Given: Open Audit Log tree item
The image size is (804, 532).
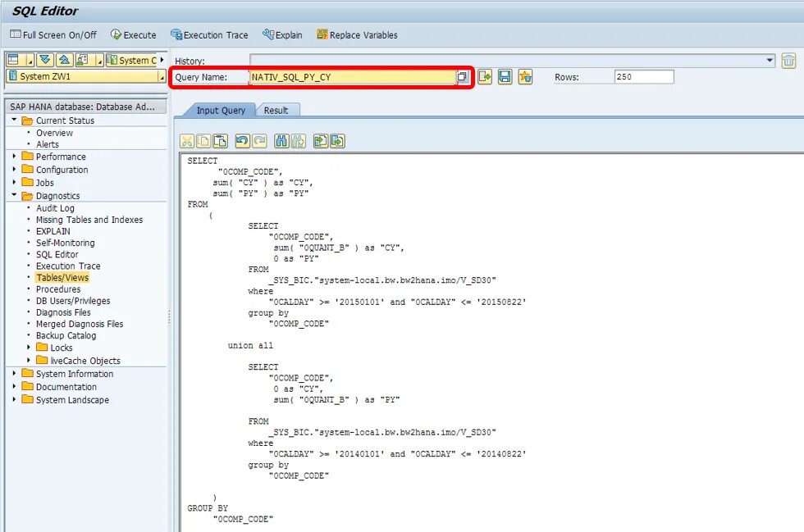Looking at the screenshot, I should click(x=55, y=208).
